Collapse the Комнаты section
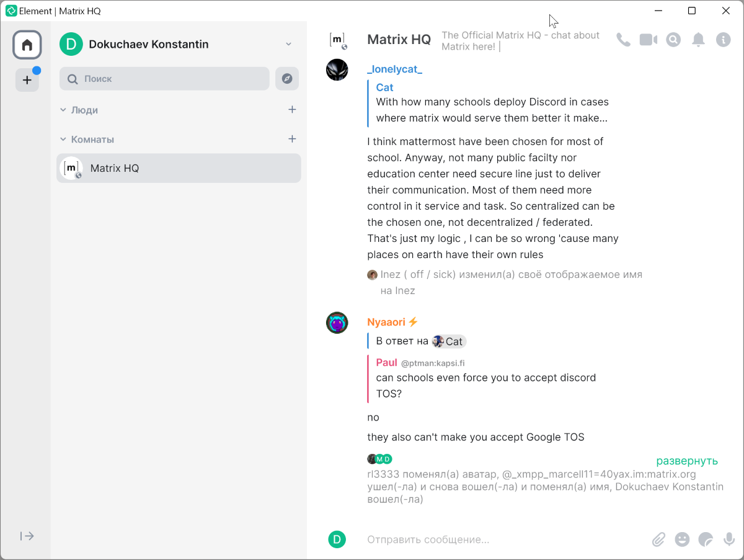The width and height of the screenshot is (744, 560). coord(87,140)
